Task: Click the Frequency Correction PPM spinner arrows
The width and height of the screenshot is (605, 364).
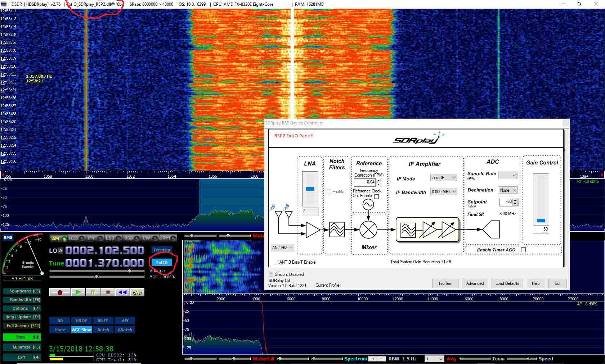Action: [x=378, y=182]
